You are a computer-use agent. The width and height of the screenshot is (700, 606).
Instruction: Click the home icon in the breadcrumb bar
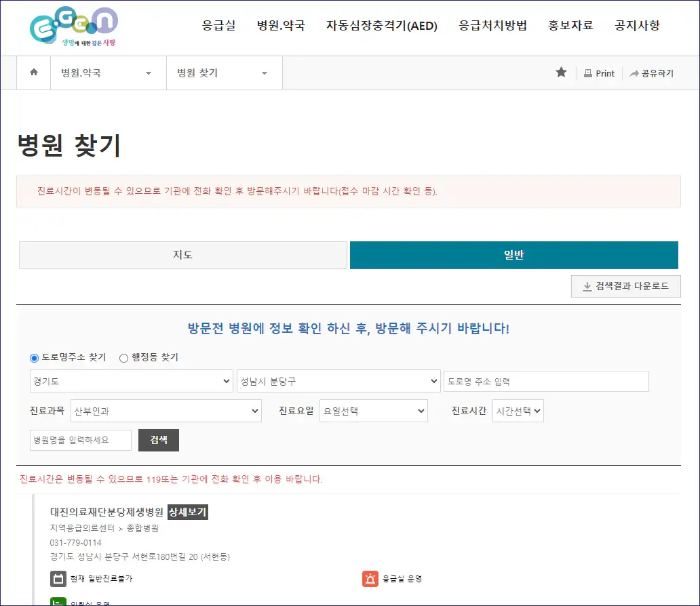coord(33,73)
